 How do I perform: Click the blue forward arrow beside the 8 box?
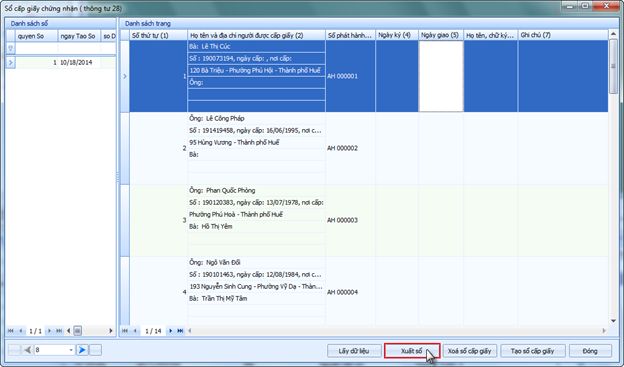(x=82, y=350)
